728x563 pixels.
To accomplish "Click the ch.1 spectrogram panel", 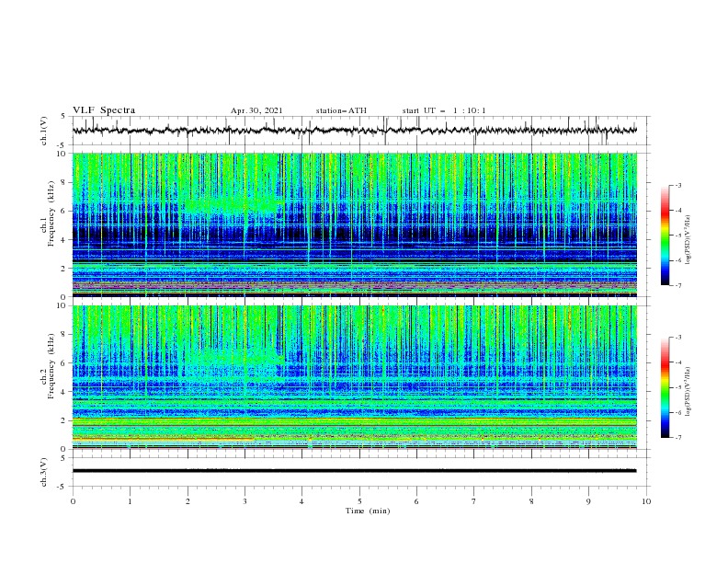I will (354, 224).
